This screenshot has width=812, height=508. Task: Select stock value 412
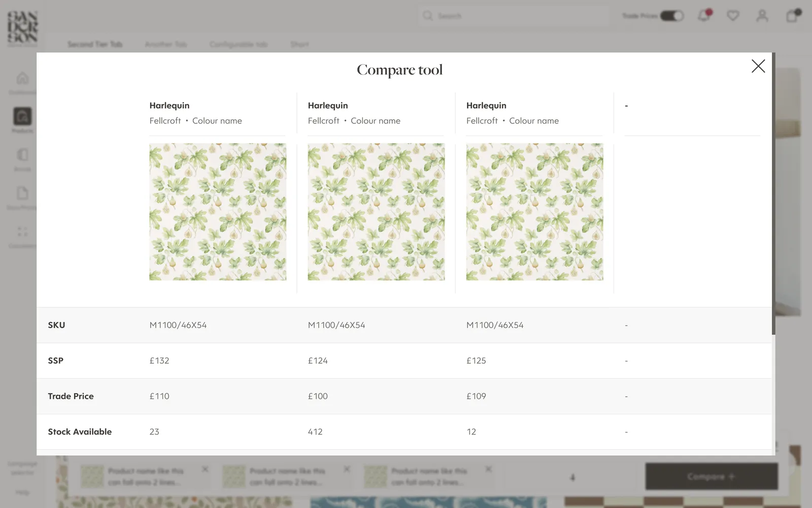[315, 432]
